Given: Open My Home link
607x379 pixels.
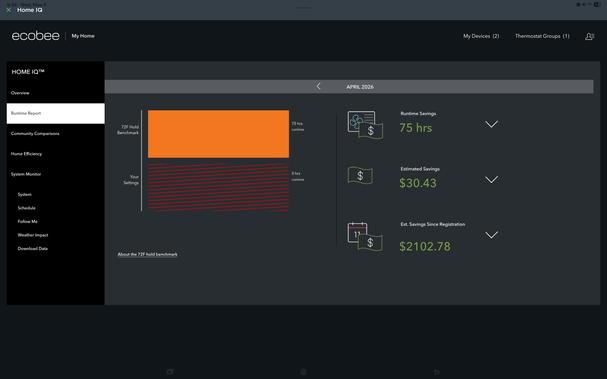Looking at the screenshot, I should (83, 36).
